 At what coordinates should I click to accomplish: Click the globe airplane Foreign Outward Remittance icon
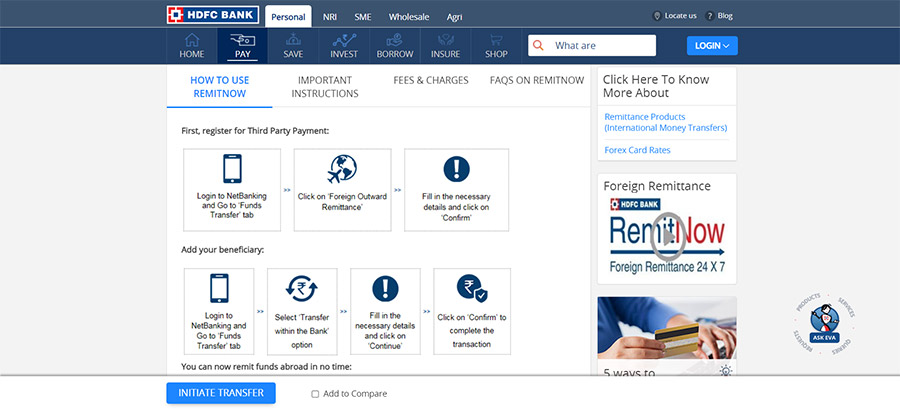pyautogui.click(x=342, y=169)
